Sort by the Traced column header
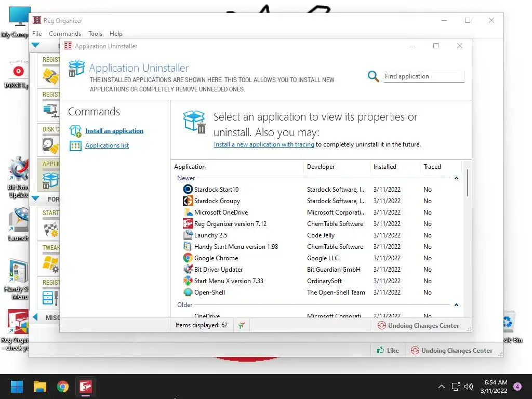 [432, 167]
